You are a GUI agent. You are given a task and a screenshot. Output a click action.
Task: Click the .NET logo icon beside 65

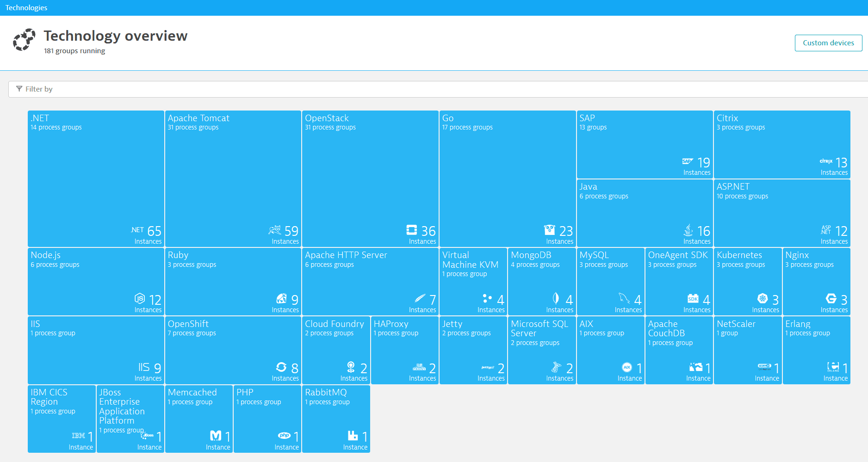coord(137,230)
